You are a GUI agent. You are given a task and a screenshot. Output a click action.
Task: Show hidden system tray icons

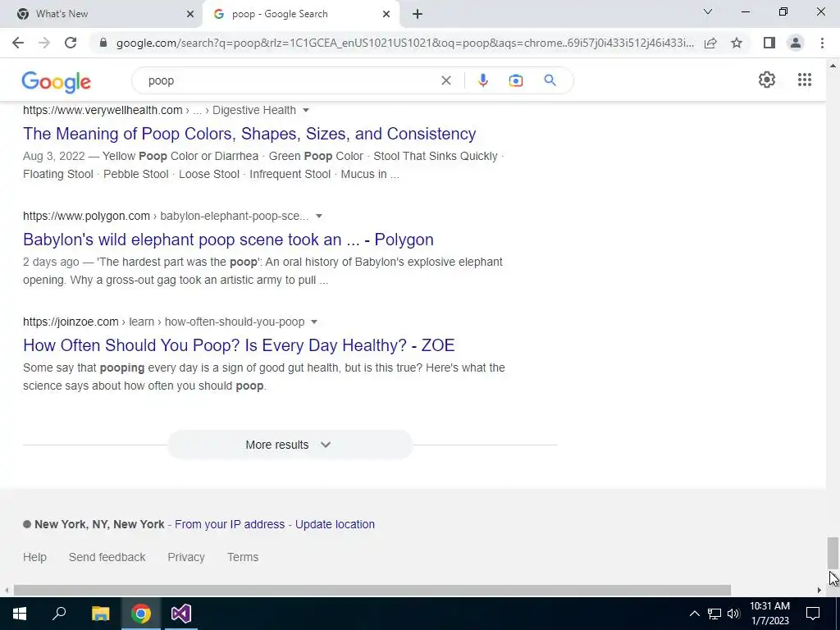(x=694, y=614)
